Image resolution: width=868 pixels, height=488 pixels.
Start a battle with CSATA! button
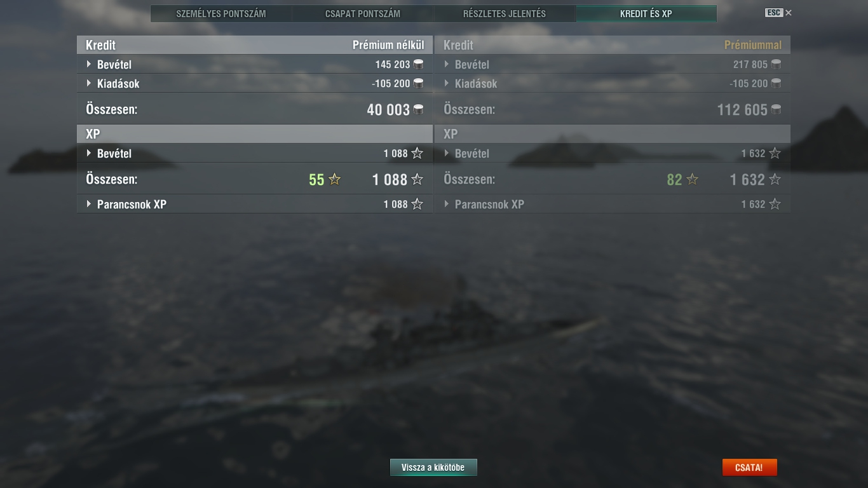click(x=749, y=468)
